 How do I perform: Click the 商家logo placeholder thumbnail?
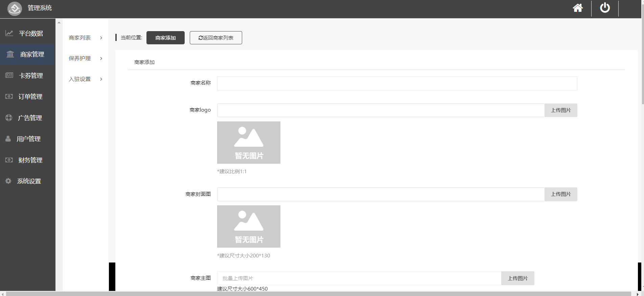249,142
